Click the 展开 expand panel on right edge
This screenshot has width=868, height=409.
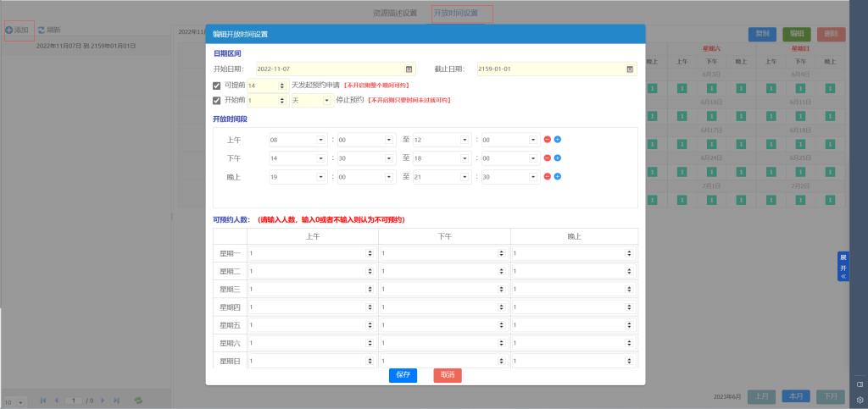pyautogui.click(x=843, y=266)
